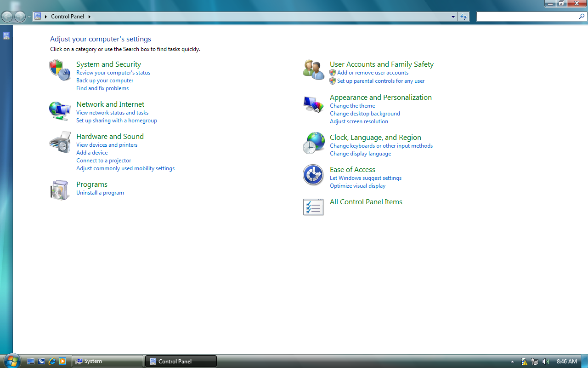This screenshot has height=368, width=588.
Task: Open Ease of Access heading
Action: click(352, 170)
